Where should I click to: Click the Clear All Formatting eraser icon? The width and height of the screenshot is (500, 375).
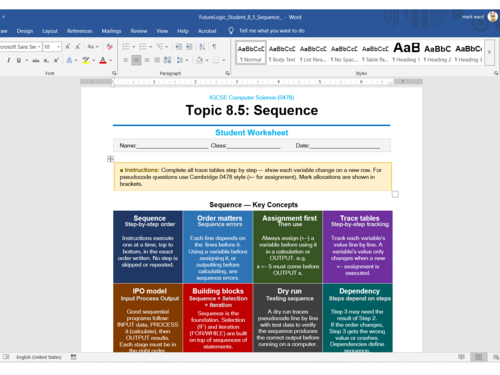[110, 47]
